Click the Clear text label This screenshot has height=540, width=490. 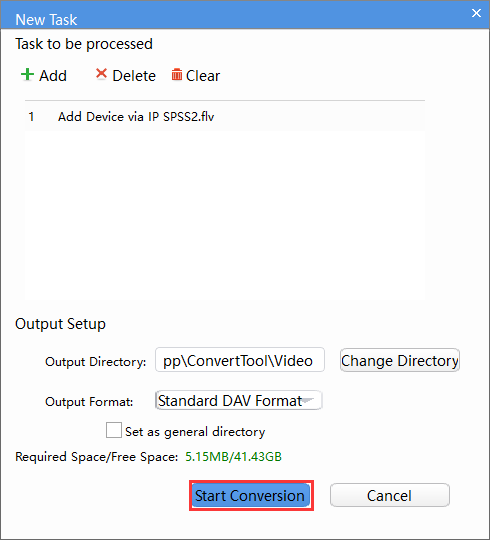point(203,76)
